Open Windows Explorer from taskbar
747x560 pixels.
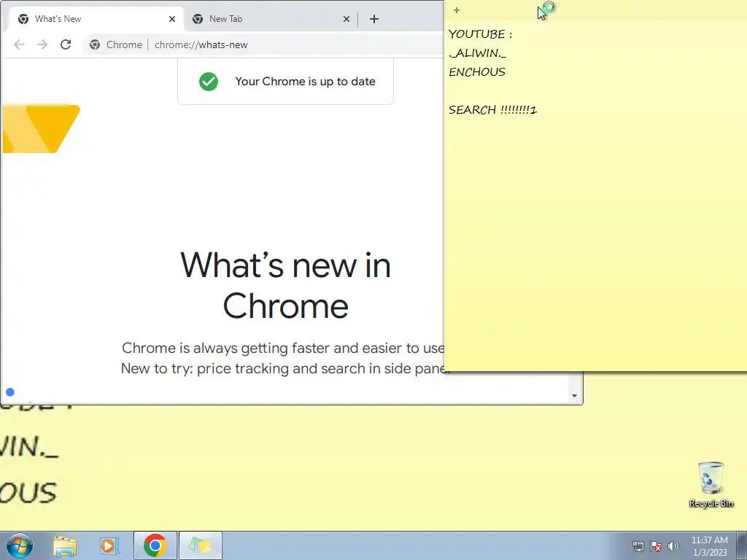coord(65,545)
